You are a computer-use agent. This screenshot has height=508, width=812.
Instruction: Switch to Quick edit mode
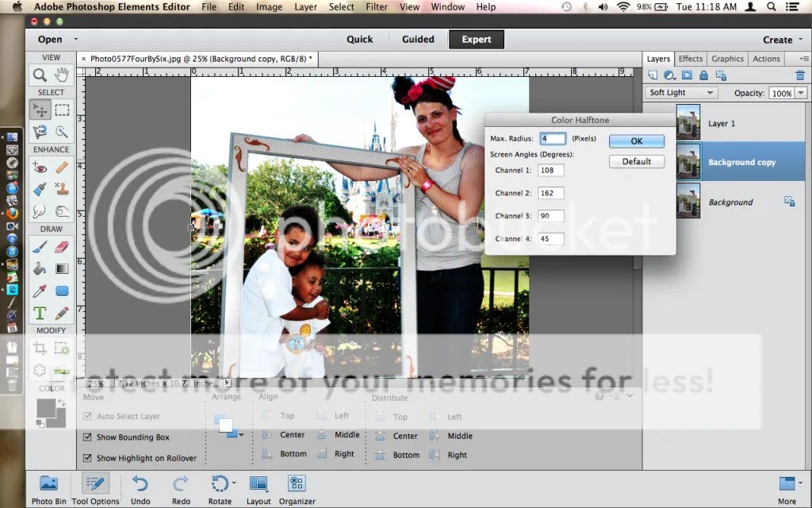pos(359,40)
